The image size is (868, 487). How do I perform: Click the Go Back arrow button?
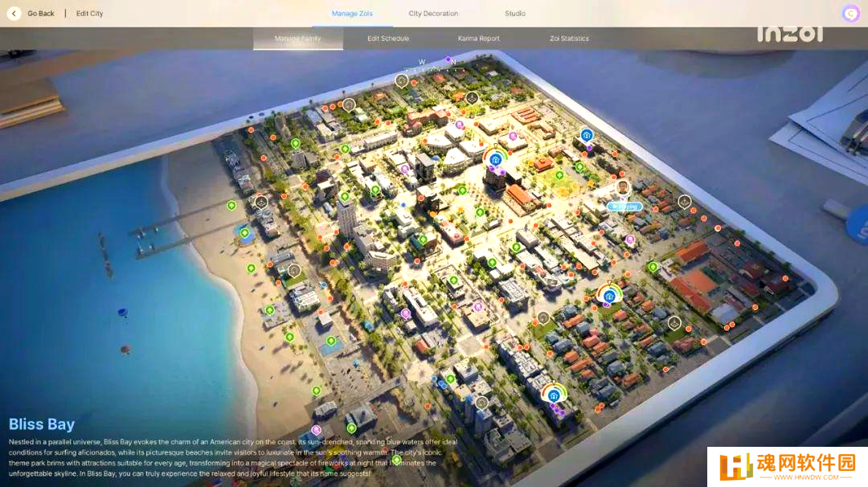[x=14, y=14]
